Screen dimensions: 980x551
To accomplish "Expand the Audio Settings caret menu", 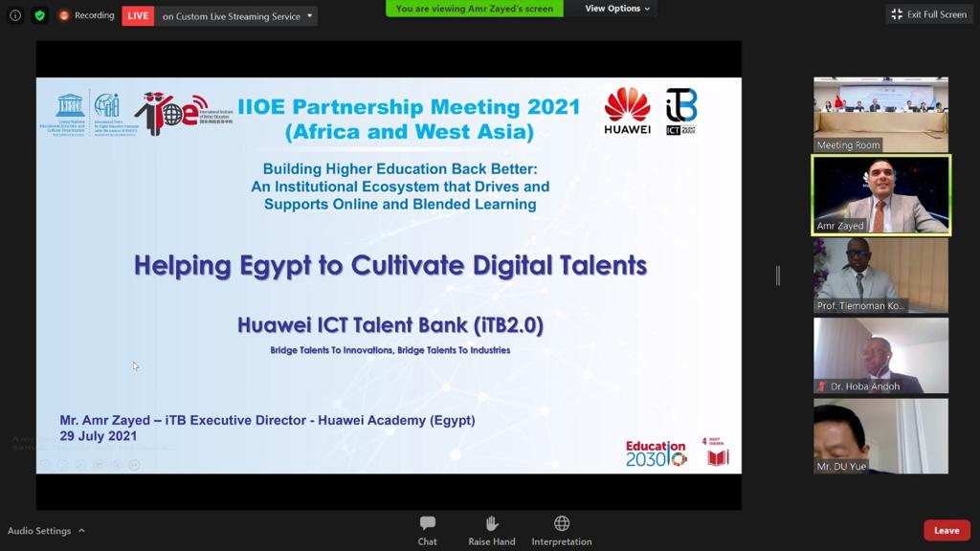I will coord(81,531).
